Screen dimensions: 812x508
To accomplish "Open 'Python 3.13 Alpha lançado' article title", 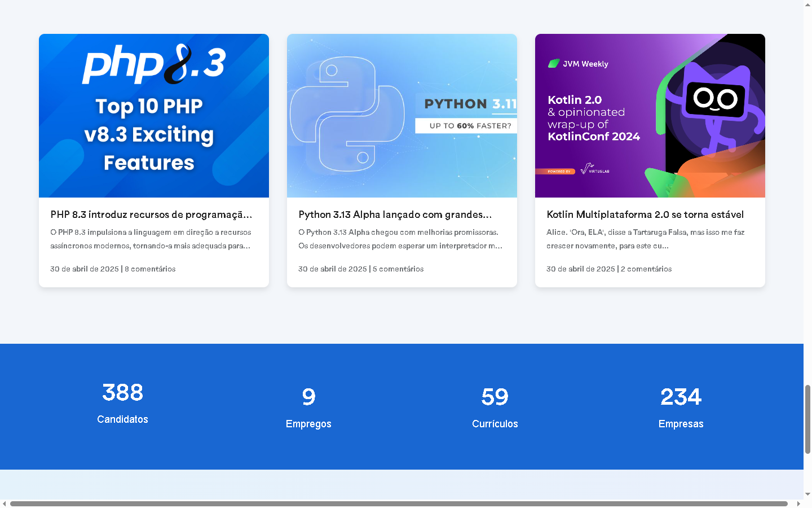I will click(395, 214).
